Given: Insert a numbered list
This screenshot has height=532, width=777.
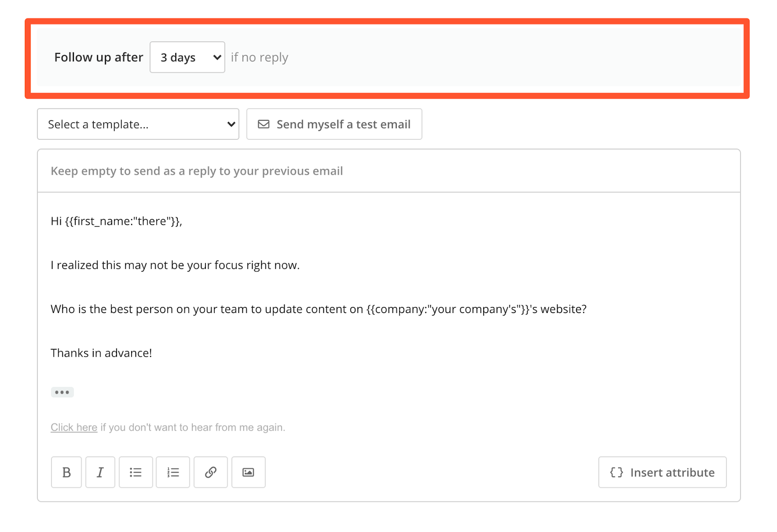Looking at the screenshot, I should click(173, 472).
